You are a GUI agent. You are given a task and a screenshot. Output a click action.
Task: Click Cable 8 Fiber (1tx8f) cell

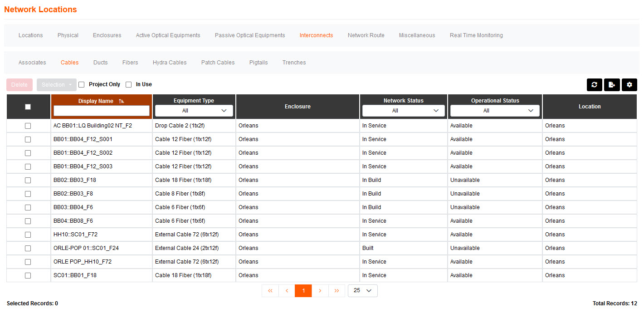(194, 194)
